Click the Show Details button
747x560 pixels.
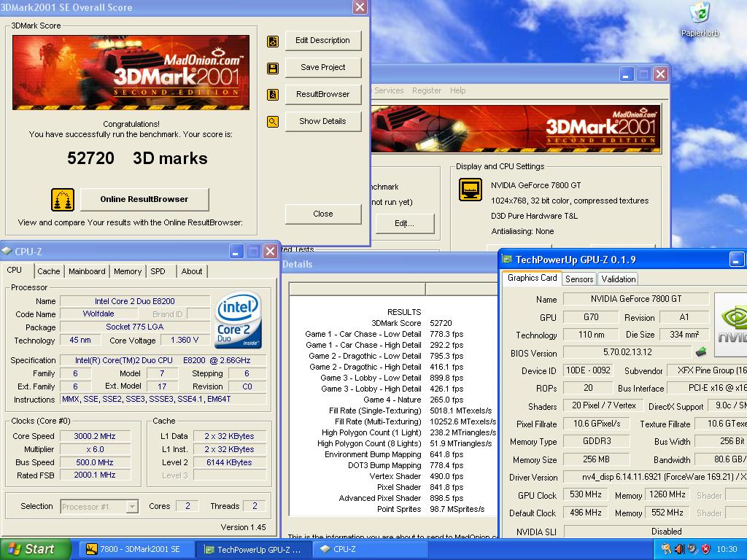323,122
